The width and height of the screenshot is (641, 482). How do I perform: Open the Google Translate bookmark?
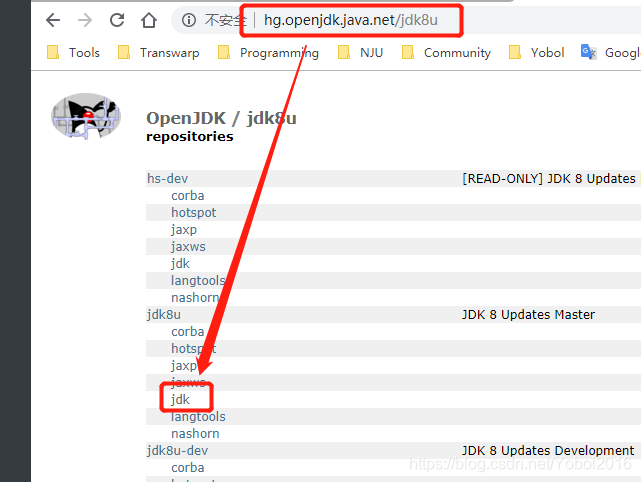tap(611, 52)
